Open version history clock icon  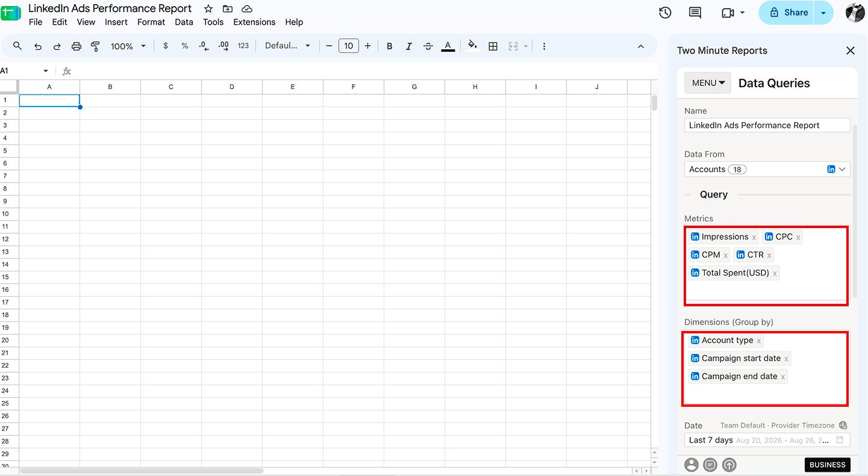click(x=665, y=13)
